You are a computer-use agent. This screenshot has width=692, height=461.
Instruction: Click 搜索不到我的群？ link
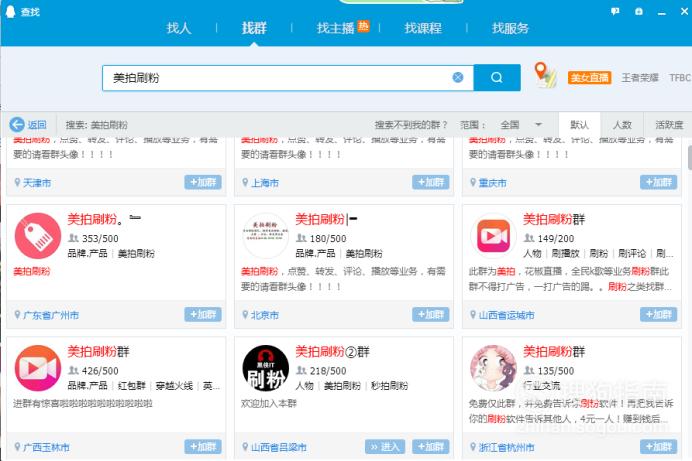(411, 125)
